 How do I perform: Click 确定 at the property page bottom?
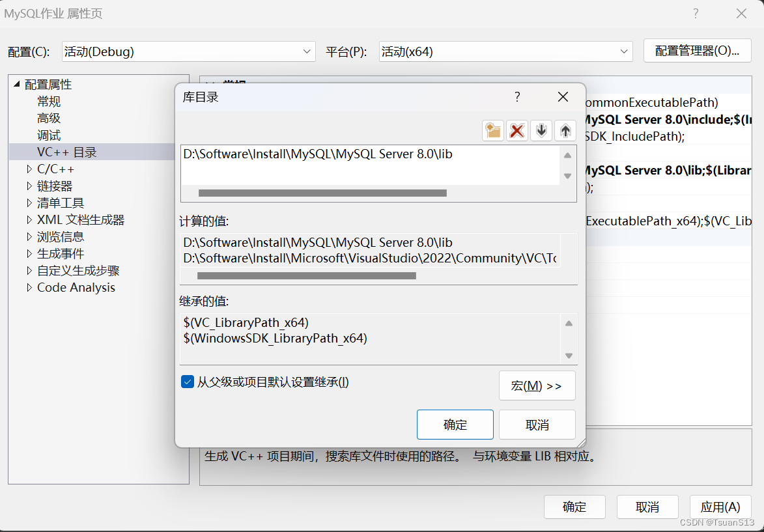(574, 507)
